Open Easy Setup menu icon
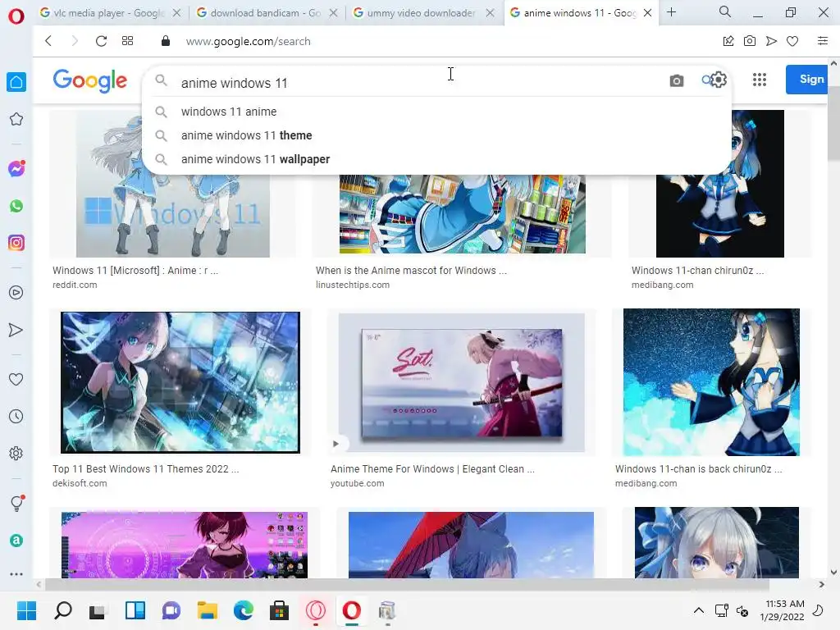Screen dimensions: 840x630 (823, 41)
